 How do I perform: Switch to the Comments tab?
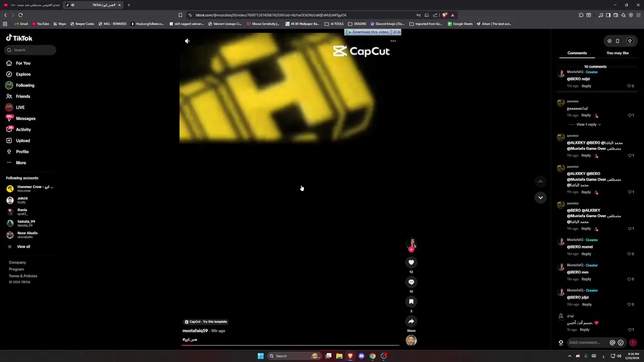pos(577,53)
